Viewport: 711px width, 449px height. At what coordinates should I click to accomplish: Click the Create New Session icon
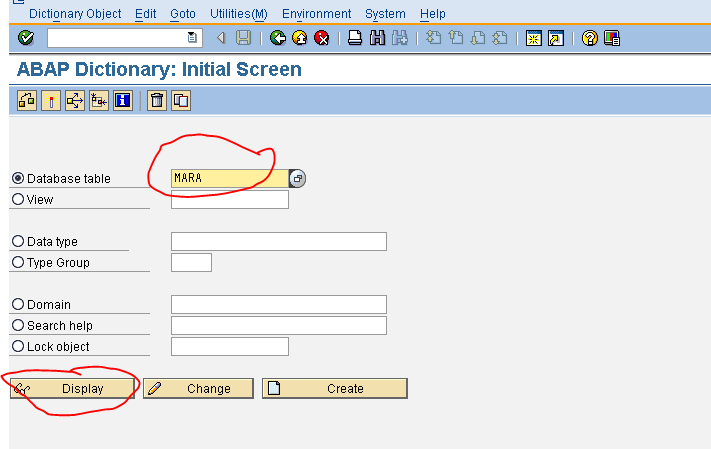[534, 38]
